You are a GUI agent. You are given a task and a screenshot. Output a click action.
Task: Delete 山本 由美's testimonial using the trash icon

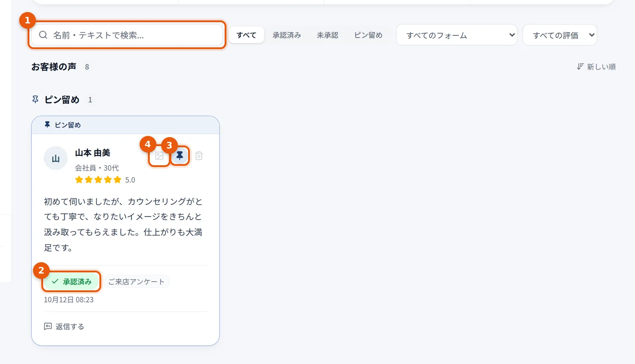coord(199,156)
